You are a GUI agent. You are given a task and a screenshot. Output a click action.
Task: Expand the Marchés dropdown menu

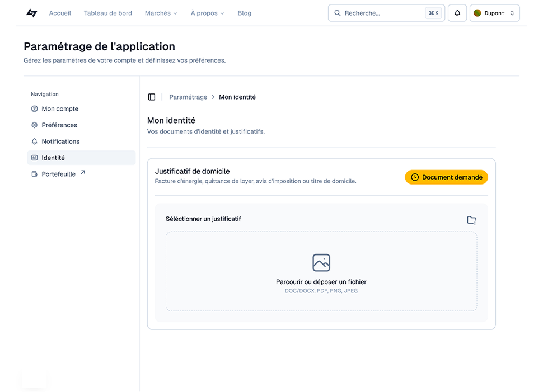click(x=161, y=13)
